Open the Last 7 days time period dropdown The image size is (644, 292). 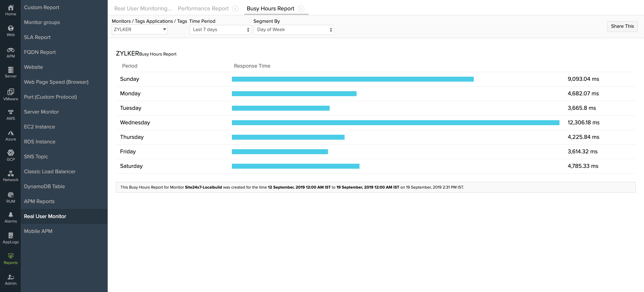click(x=220, y=29)
